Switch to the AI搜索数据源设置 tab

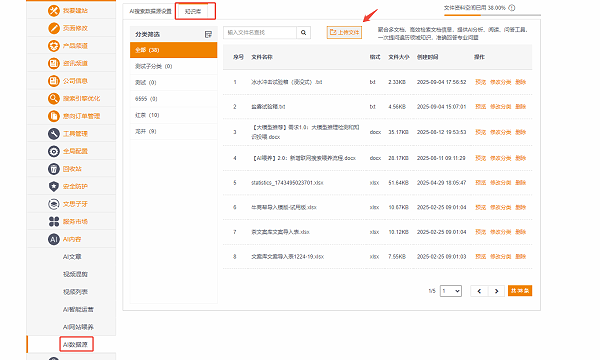coord(150,11)
